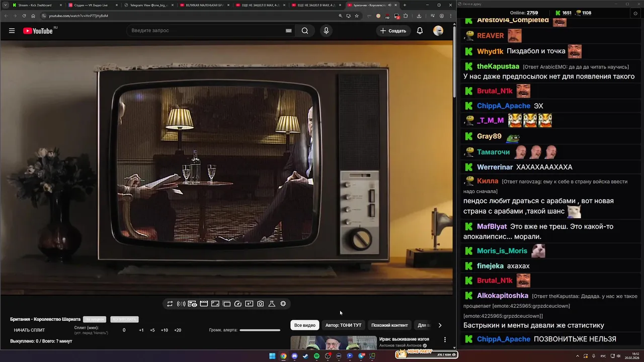Click the НАЧАТЬ СПЛИТ button
Screen dimensions: 644x362
pos(29,330)
